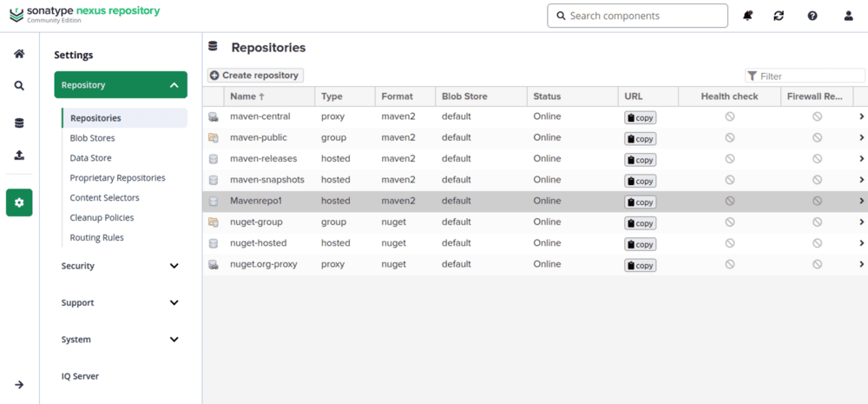Open the browse database icon in rail
Screen dimensions: 868x404
(x=19, y=123)
